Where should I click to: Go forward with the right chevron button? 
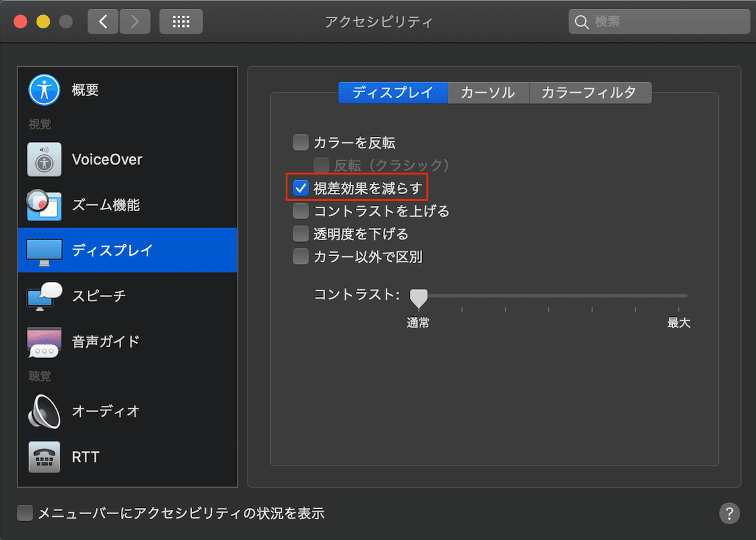pyautogui.click(x=135, y=22)
